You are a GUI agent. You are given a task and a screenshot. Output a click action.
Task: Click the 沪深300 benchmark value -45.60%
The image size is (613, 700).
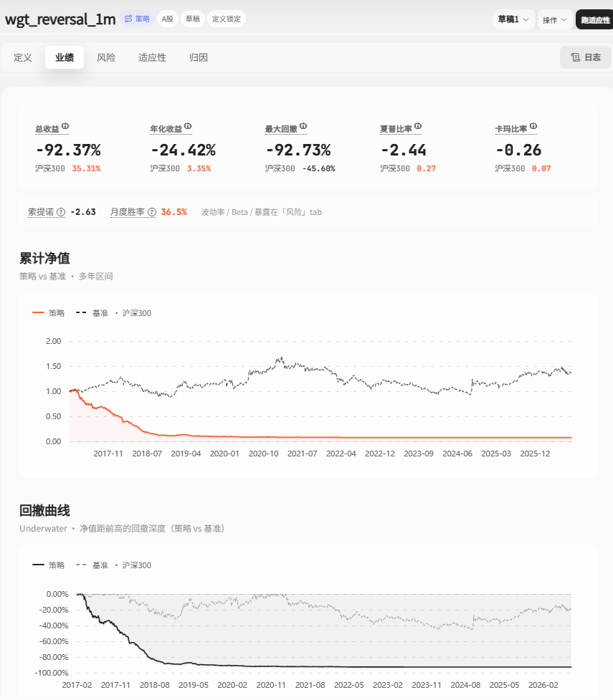coord(318,169)
